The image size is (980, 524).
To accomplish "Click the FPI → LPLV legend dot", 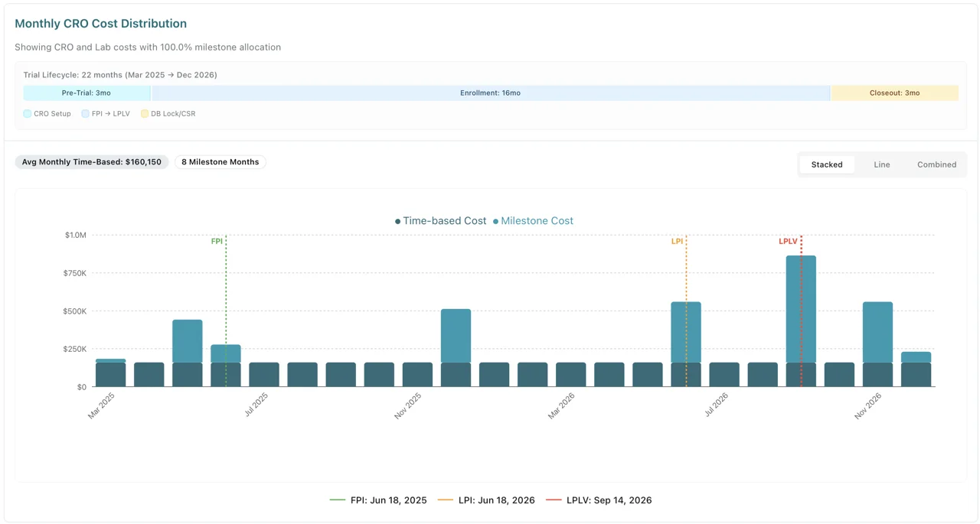I will 84,113.
